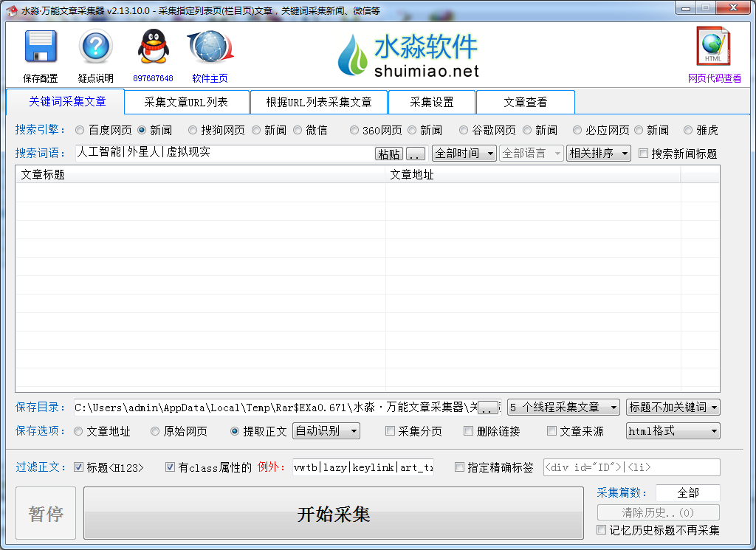Select Google 新闻 radio button
The height and width of the screenshot is (550, 756).
tap(527, 130)
